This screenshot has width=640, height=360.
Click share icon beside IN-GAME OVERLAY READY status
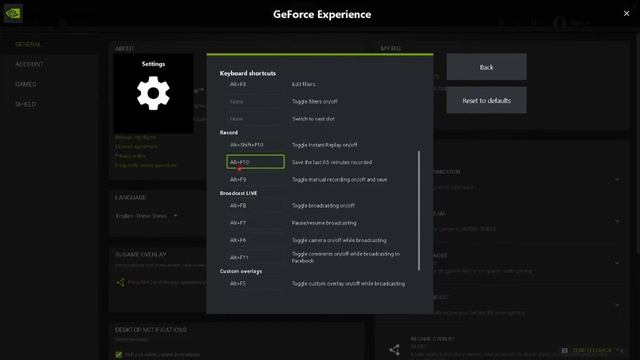[394, 350]
